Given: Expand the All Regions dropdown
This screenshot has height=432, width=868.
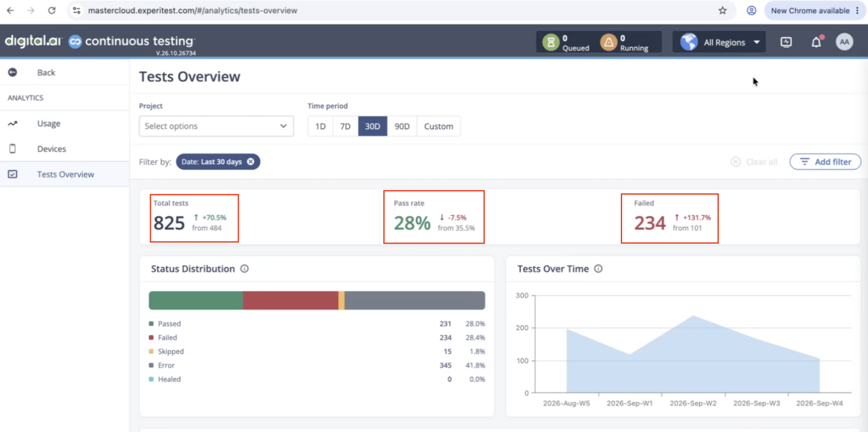Looking at the screenshot, I should pyautogui.click(x=719, y=42).
